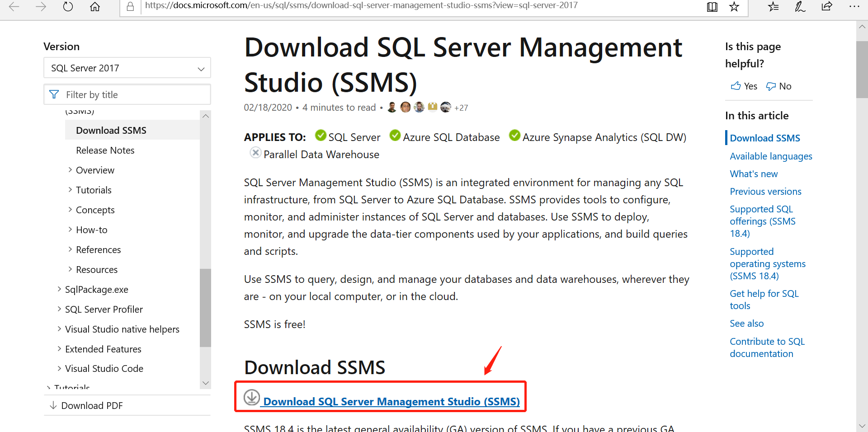Click the share page icon
Viewport: 868px width, 432px height.
click(x=827, y=6)
